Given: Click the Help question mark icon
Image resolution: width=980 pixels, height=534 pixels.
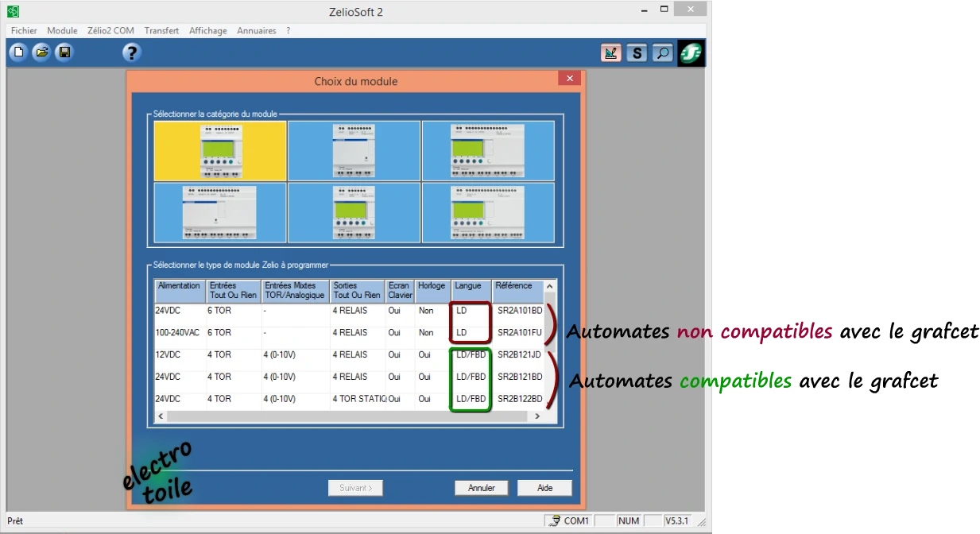Looking at the screenshot, I should pyautogui.click(x=132, y=52).
